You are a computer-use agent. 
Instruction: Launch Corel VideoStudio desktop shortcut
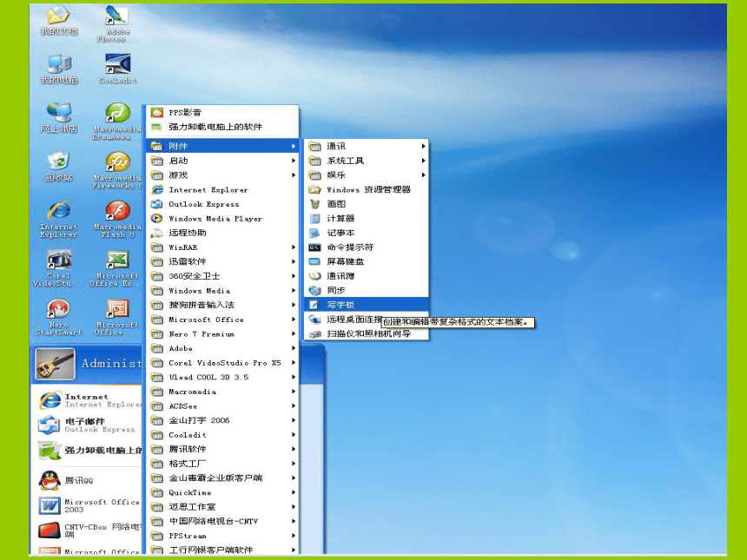(58, 268)
